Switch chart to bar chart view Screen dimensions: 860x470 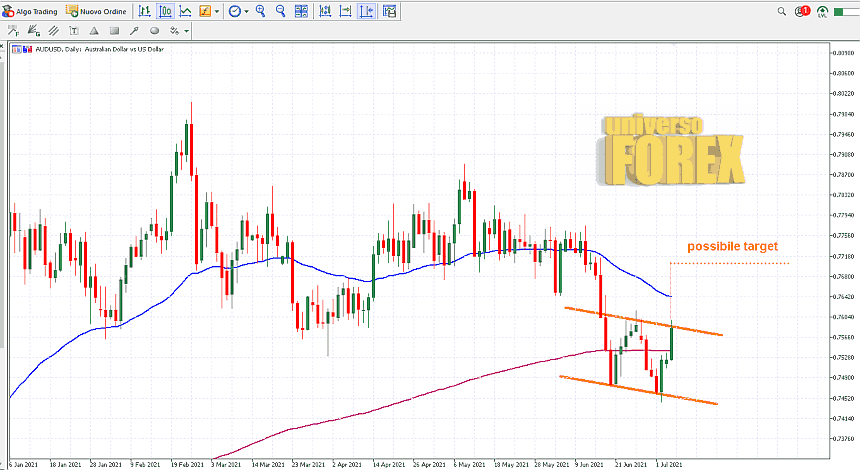[145, 11]
